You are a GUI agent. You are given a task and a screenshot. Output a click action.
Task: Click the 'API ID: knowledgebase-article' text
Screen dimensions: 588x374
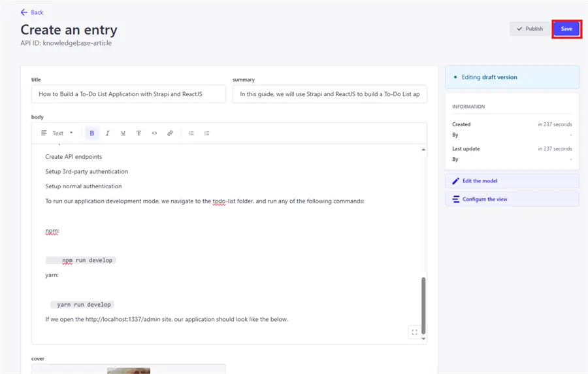(66, 43)
